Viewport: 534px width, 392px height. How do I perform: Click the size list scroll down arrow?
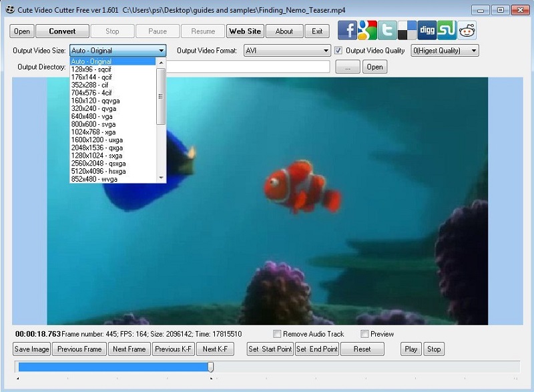pyautogui.click(x=161, y=178)
